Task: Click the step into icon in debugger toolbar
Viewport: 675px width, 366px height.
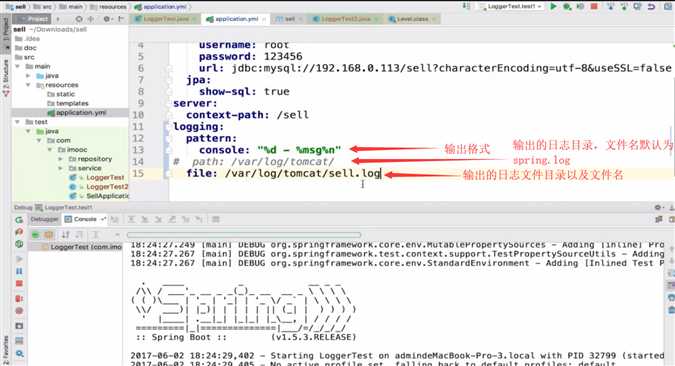Action: 145,220
